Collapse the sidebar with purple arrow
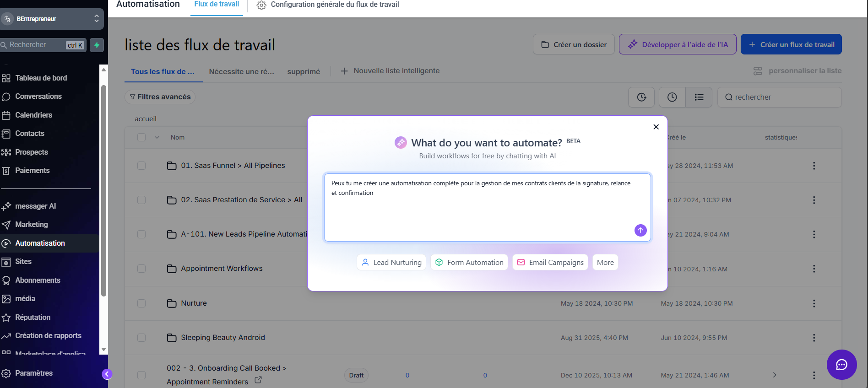Viewport: 868px width, 388px height. click(107, 374)
